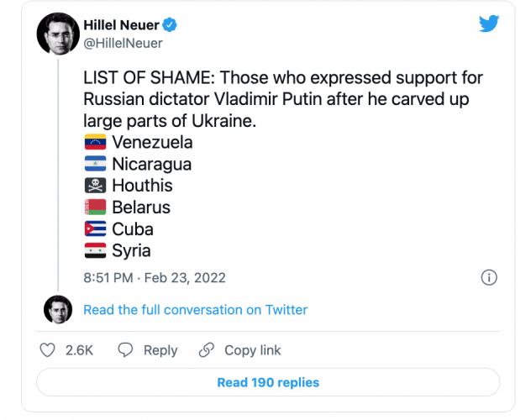Click the Venezuela flag emoji
531x420 pixels.
95,143
